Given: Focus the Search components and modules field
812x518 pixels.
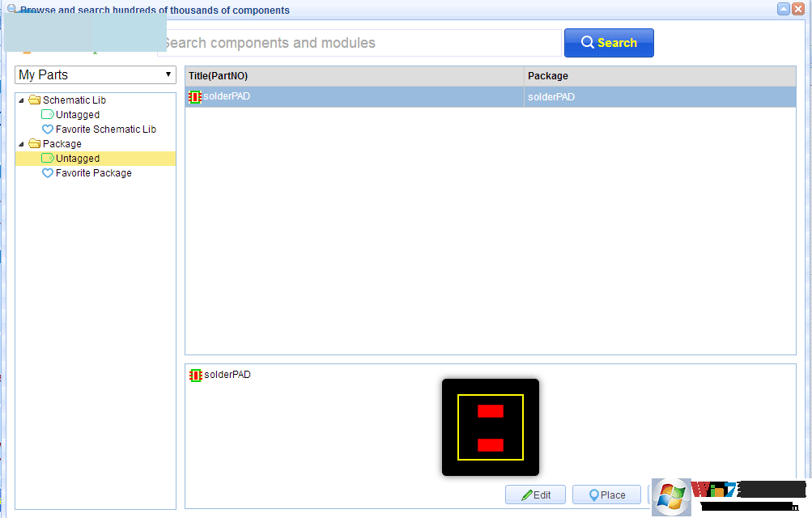Looking at the screenshot, I should (359, 43).
